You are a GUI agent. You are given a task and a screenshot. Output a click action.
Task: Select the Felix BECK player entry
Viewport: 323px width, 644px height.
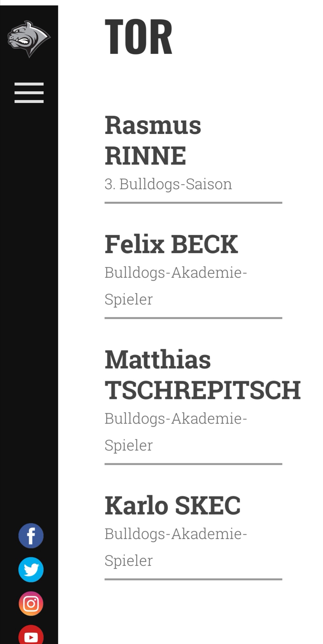pyautogui.click(x=171, y=244)
